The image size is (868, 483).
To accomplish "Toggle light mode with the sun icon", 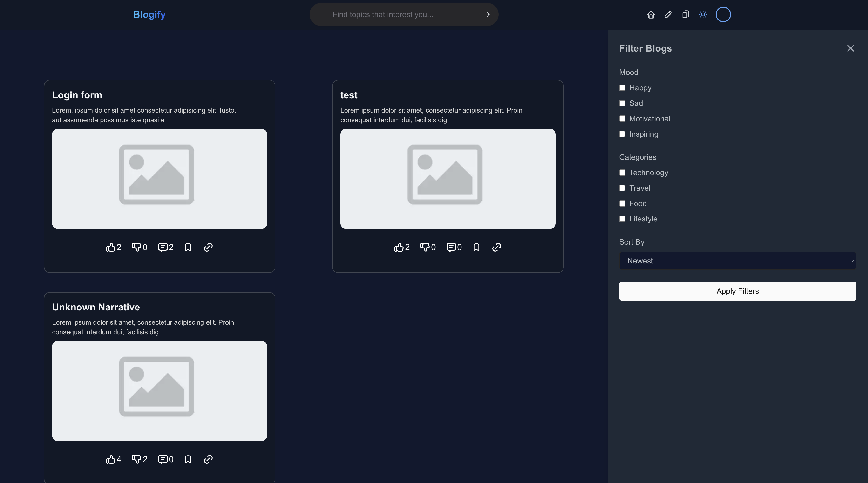I will (703, 14).
